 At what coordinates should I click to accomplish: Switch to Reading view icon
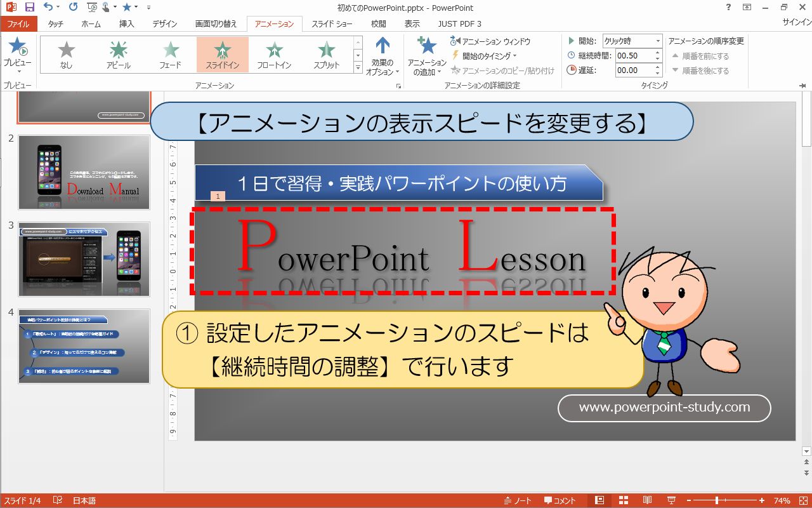pyautogui.click(x=648, y=500)
